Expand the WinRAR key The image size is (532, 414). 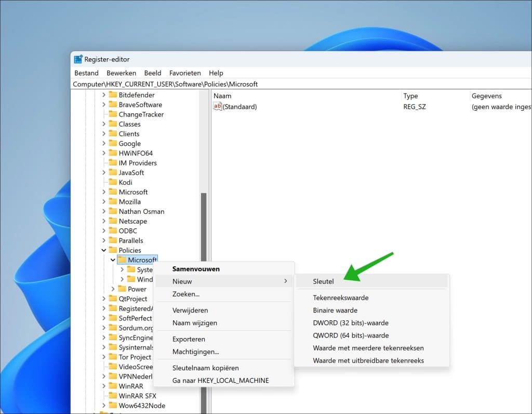[x=104, y=386]
